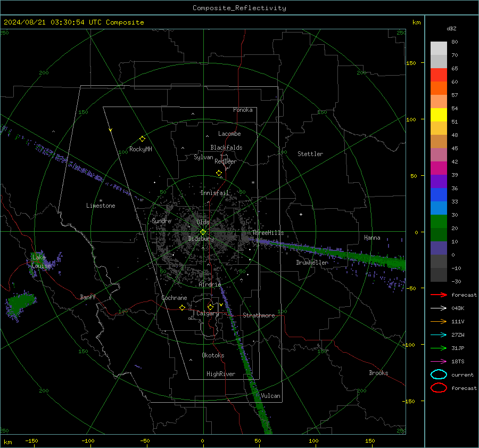Pick the pink 42-45 dBZ swatch
479x448 pixels.
click(x=439, y=155)
